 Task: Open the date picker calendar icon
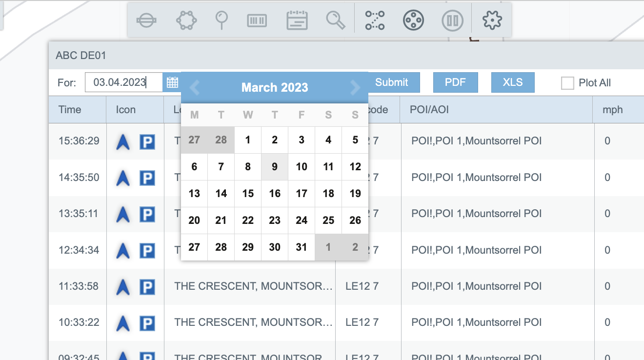(x=172, y=82)
